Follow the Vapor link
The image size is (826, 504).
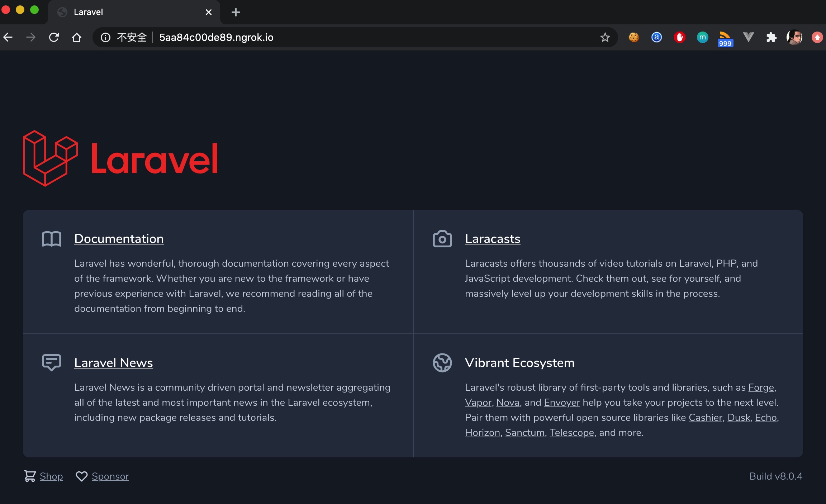[x=478, y=403]
